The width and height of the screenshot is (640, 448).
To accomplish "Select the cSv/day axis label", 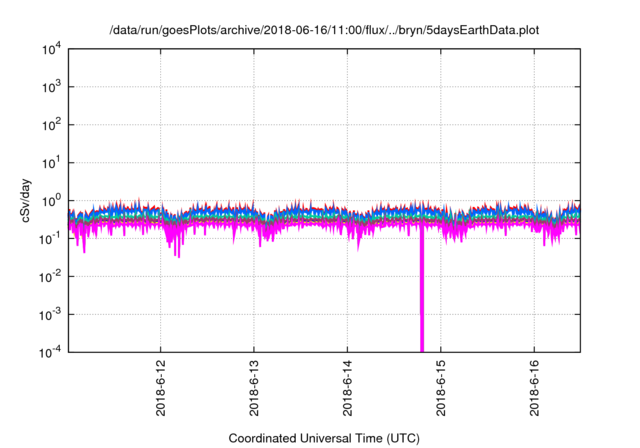I will pos(26,200).
